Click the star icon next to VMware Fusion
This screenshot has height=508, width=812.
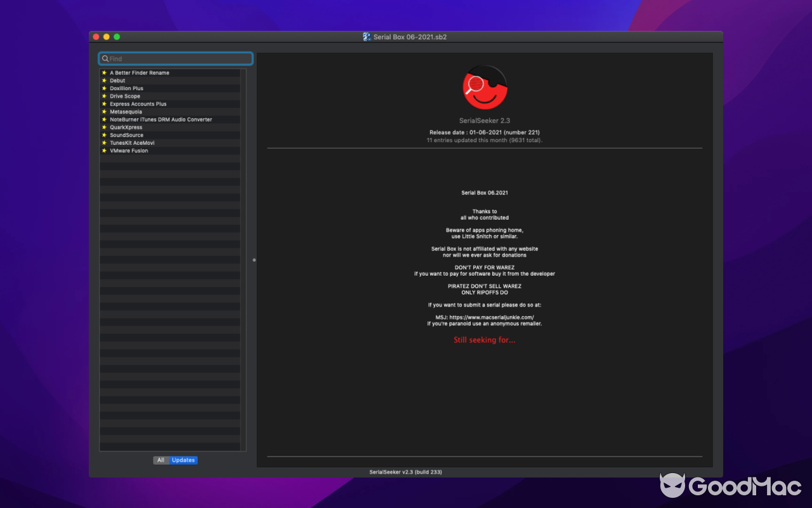coord(104,150)
